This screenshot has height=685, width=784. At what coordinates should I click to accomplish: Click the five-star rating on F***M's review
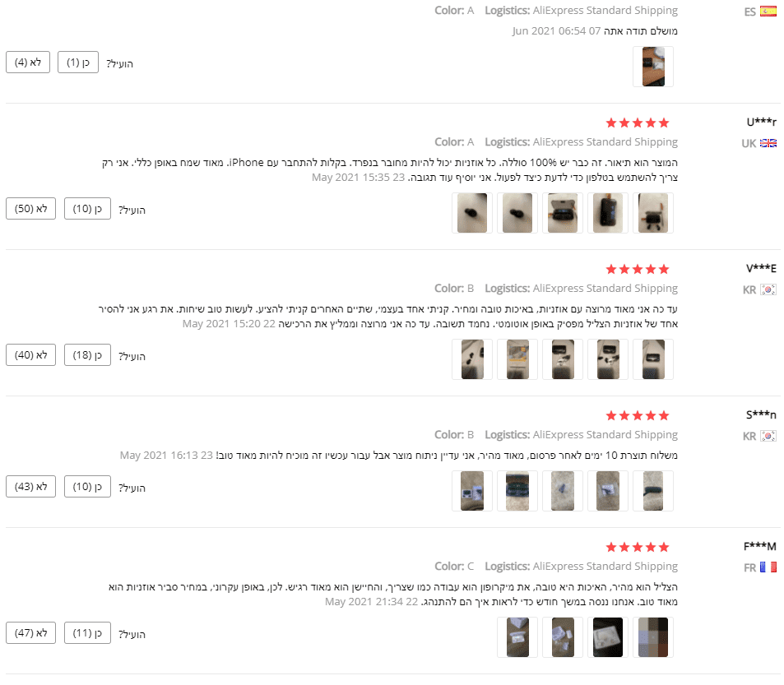638,548
